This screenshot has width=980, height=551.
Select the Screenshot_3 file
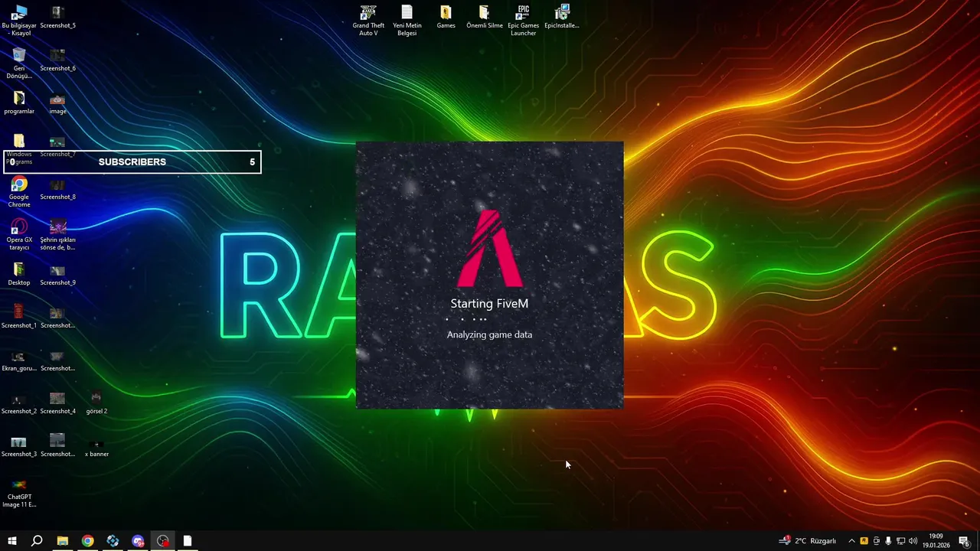(x=19, y=445)
